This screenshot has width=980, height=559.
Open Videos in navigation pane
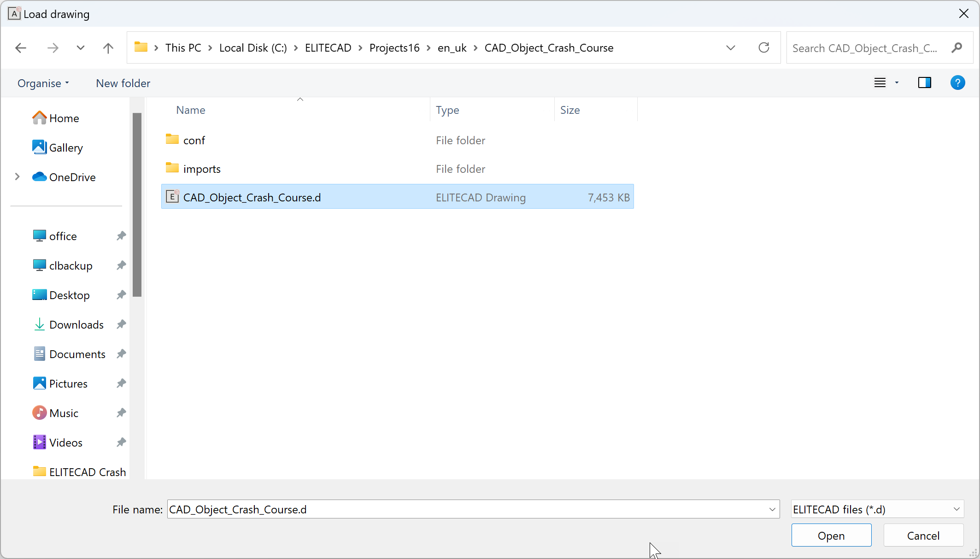[x=58, y=443]
